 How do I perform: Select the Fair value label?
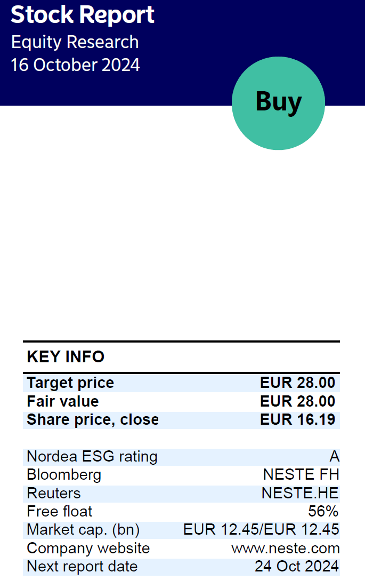(63, 401)
